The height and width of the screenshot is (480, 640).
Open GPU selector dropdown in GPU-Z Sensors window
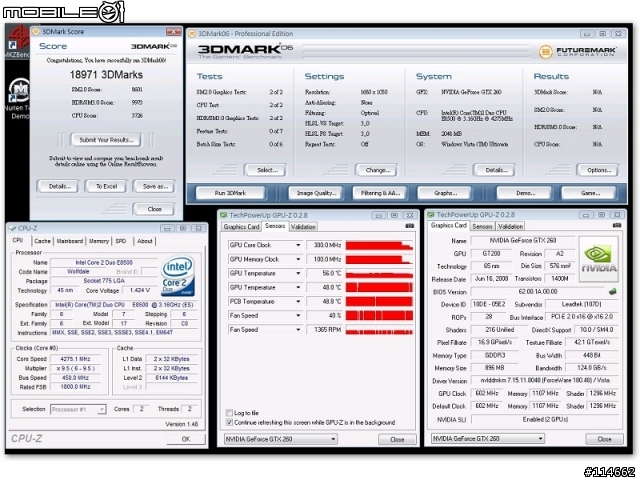pos(280,439)
